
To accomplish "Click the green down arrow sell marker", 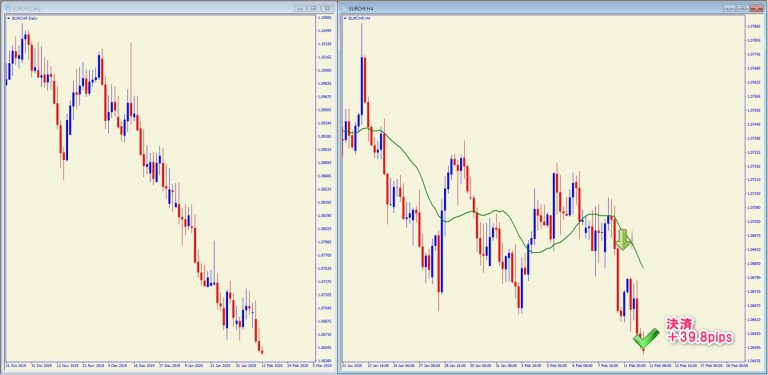I will pyautogui.click(x=623, y=240).
